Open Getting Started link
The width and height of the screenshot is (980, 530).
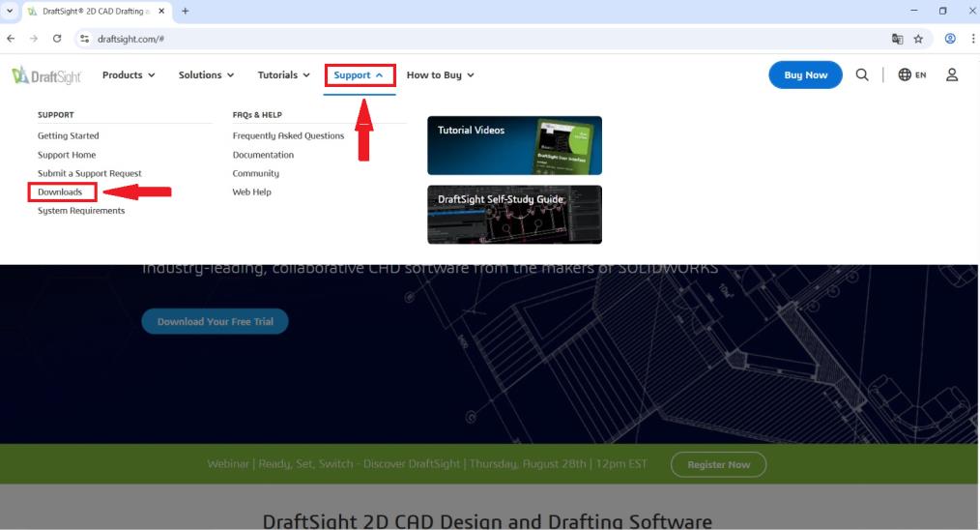coord(68,135)
